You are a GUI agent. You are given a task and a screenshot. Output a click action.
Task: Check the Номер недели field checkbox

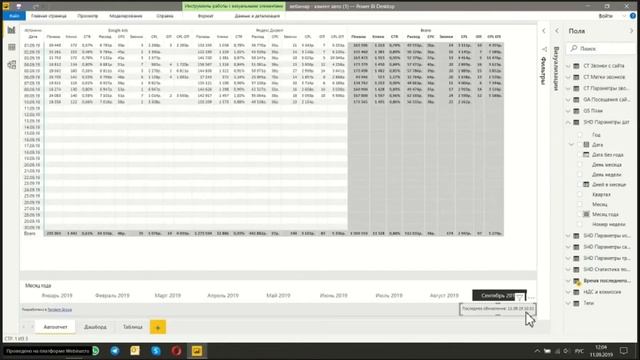point(580,224)
